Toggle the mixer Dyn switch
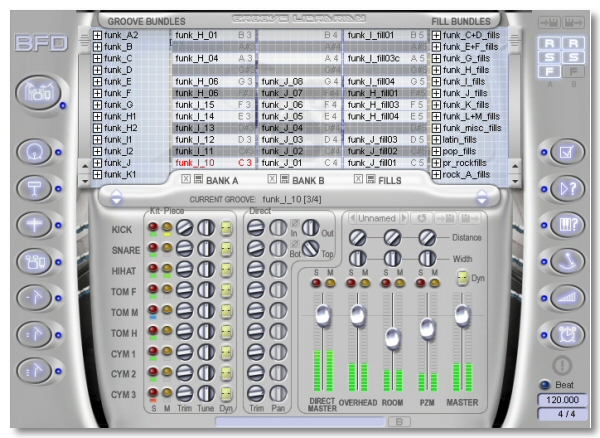600x438 pixels. [x=463, y=278]
